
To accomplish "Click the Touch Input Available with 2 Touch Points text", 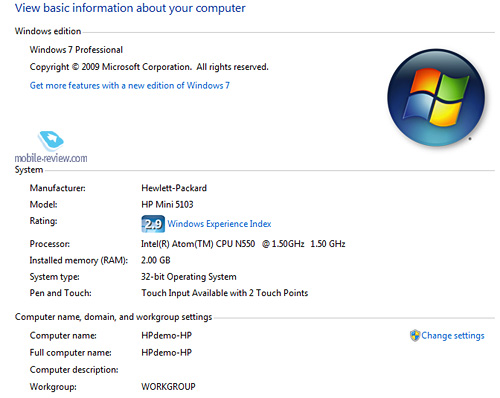I will coord(225,293).
